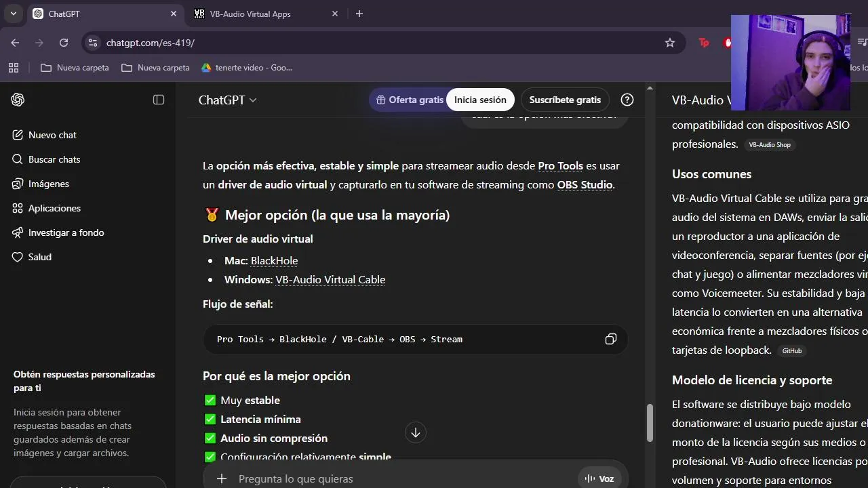Open the tenerte video Google Drive bookmark

pos(247,68)
